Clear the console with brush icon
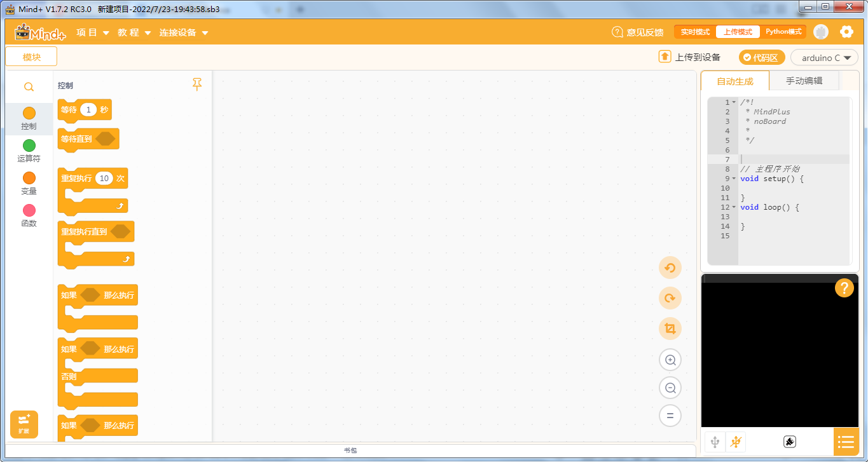The height and width of the screenshot is (462, 868). [x=790, y=441]
